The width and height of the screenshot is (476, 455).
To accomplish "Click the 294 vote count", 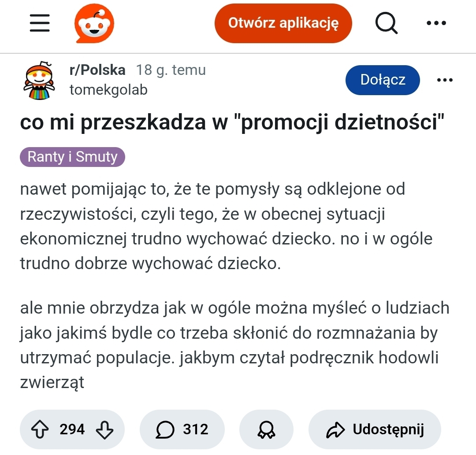I will pos(72,429).
